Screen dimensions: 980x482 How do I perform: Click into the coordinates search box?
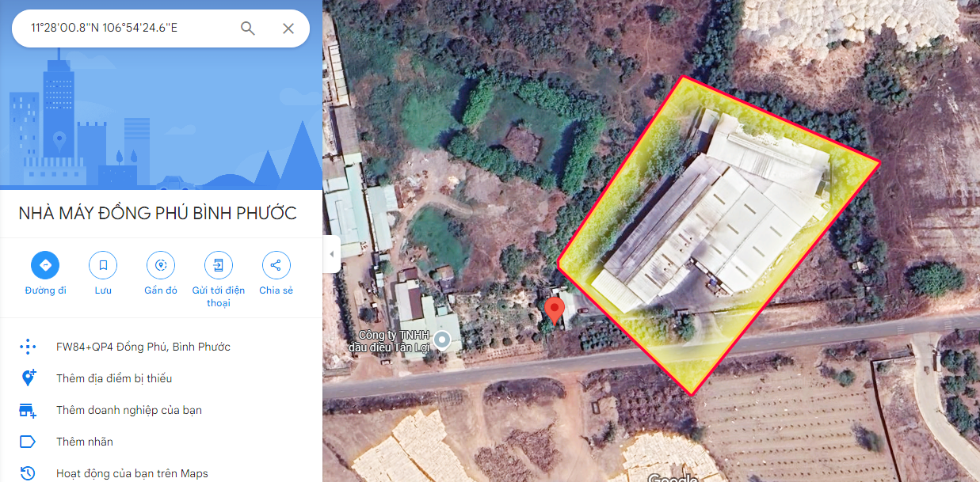pyautogui.click(x=131, y=28)
